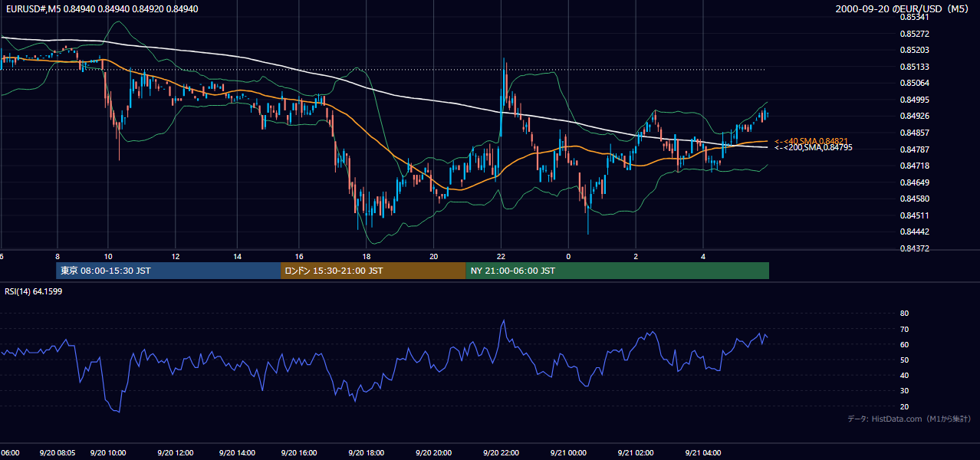
Task: Click price level 0.84372 on price axis
Action: (914, 248)
